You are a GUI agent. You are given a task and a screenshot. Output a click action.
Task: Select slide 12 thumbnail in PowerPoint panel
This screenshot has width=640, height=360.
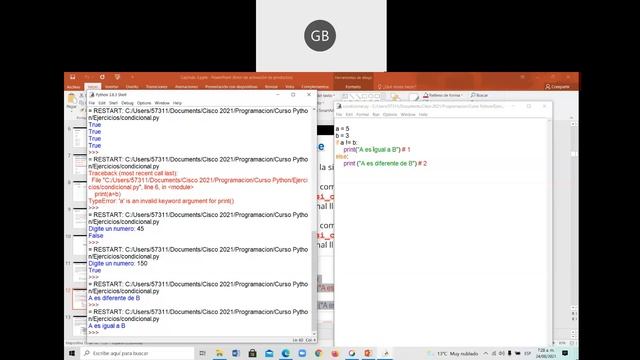pos(79,299)
